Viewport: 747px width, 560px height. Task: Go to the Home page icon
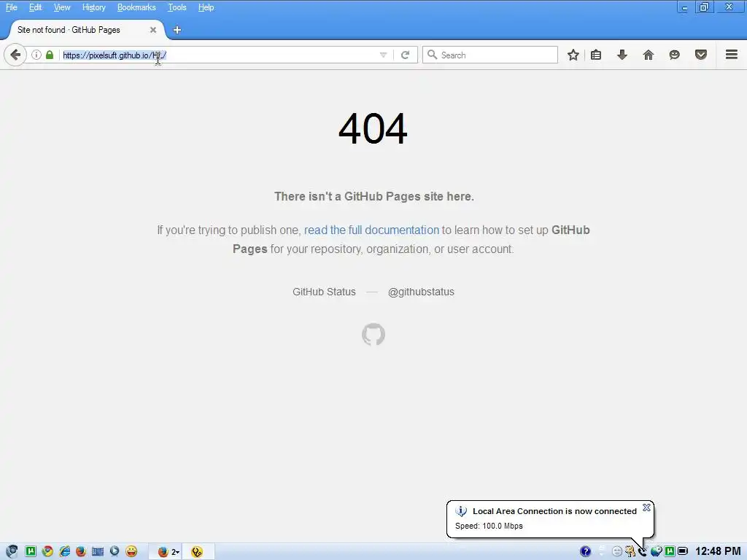pos(648,55)
